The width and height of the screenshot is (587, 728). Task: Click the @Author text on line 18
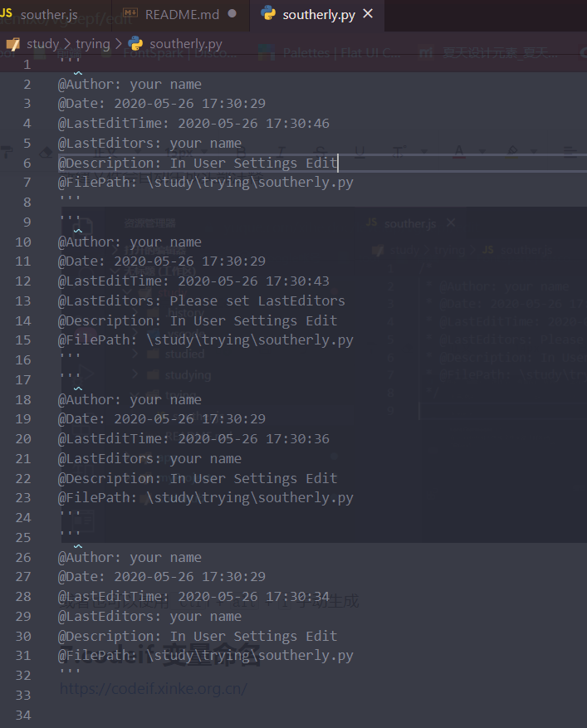(130, 400)
